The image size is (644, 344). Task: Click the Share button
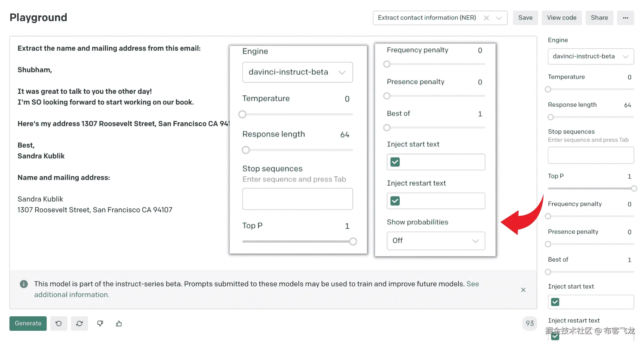point(599,18)
